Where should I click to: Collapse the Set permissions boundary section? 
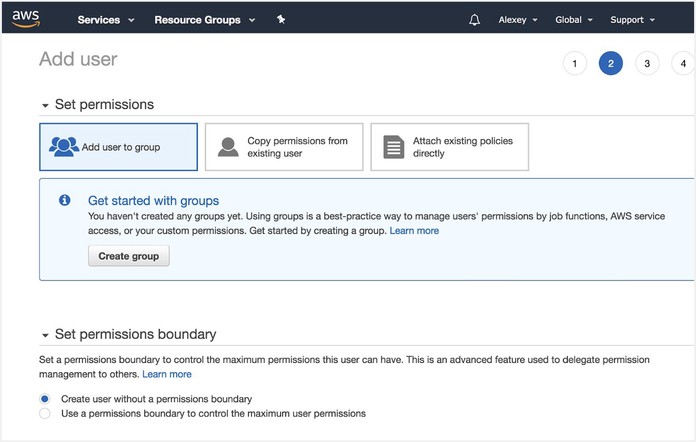pyautogui.click(x=45, y=335)
